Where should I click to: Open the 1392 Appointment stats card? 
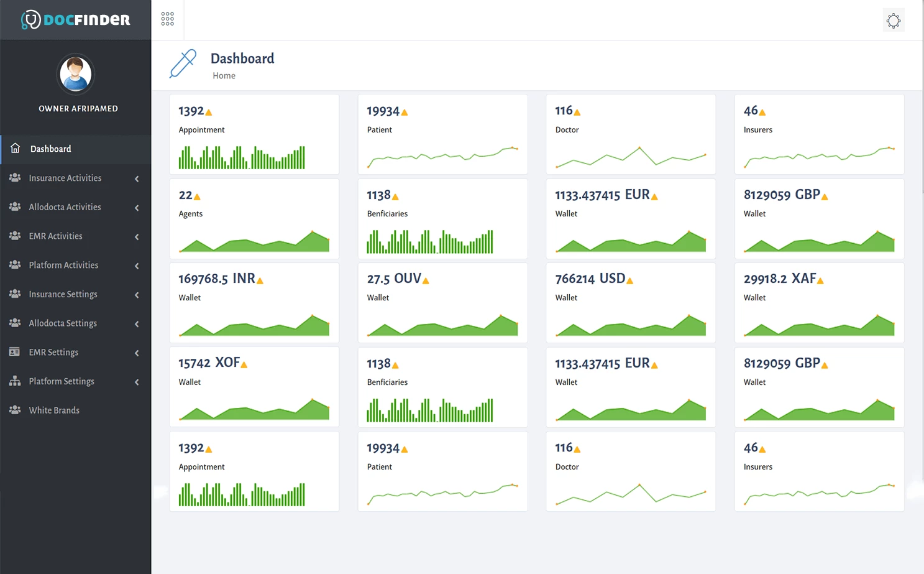[254, 134]
